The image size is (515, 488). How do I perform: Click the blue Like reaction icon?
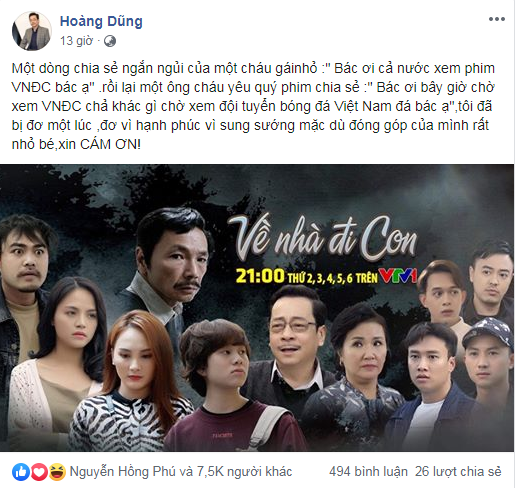click(21, 472)
